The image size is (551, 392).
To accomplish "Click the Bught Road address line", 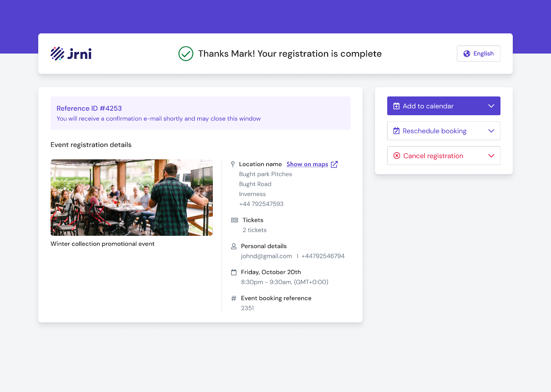I will click(255, 184).
